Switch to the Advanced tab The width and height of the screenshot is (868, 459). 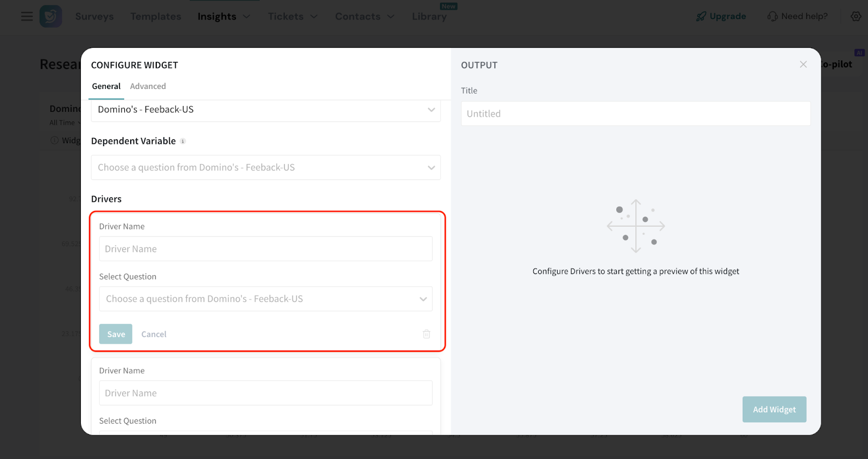pos(148,86)
